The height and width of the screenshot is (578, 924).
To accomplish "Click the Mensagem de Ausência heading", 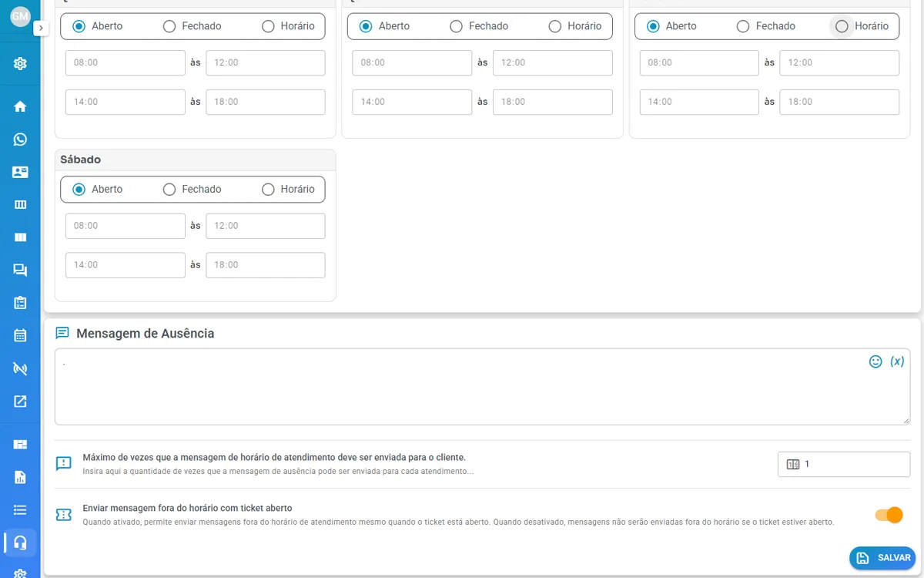I will (x=145, y=334).
